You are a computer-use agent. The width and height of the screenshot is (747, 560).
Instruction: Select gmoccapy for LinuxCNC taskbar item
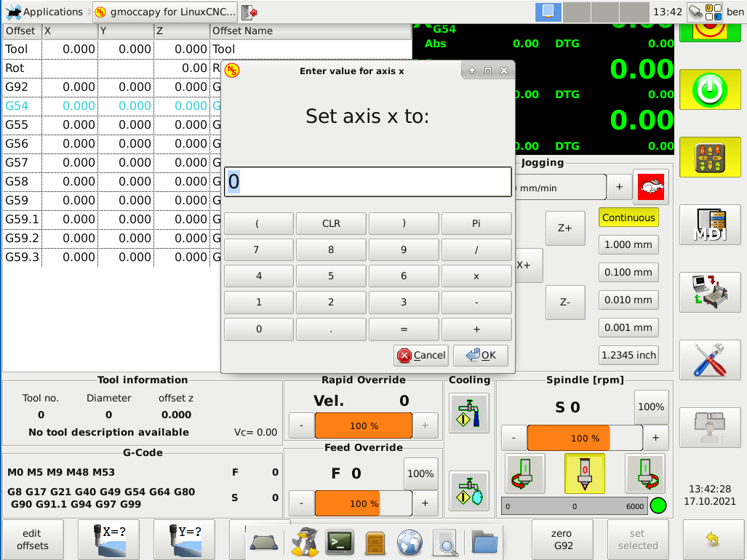(165, 12)
